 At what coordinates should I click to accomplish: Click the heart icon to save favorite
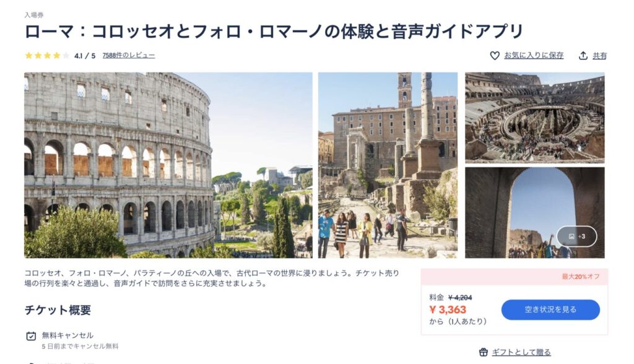(495, 56)
